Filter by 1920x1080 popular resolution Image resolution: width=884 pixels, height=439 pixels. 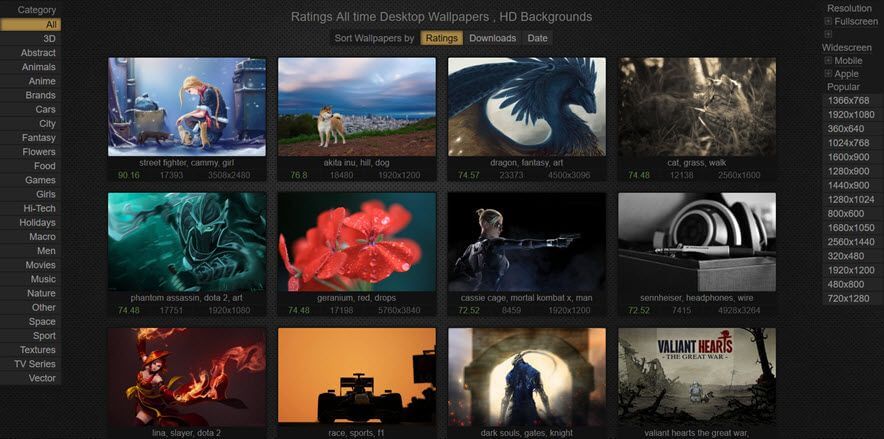tap(852, 114)
